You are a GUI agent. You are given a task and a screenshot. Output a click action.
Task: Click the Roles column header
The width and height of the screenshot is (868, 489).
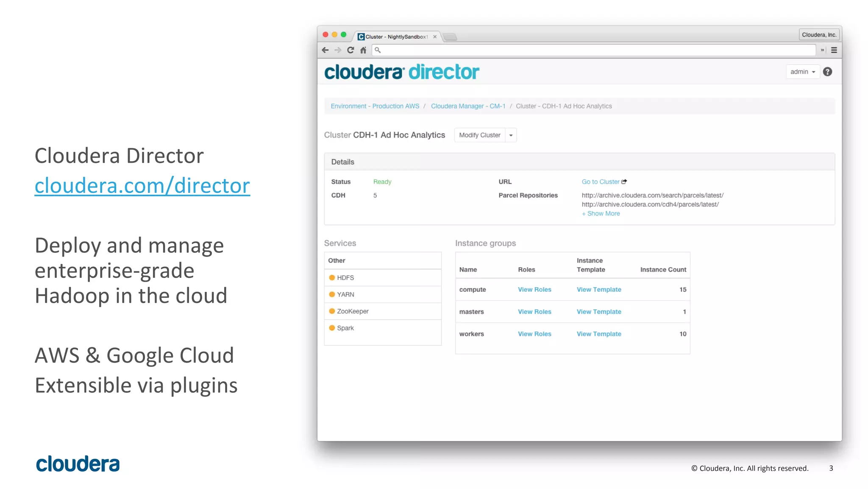coord(526,270)
